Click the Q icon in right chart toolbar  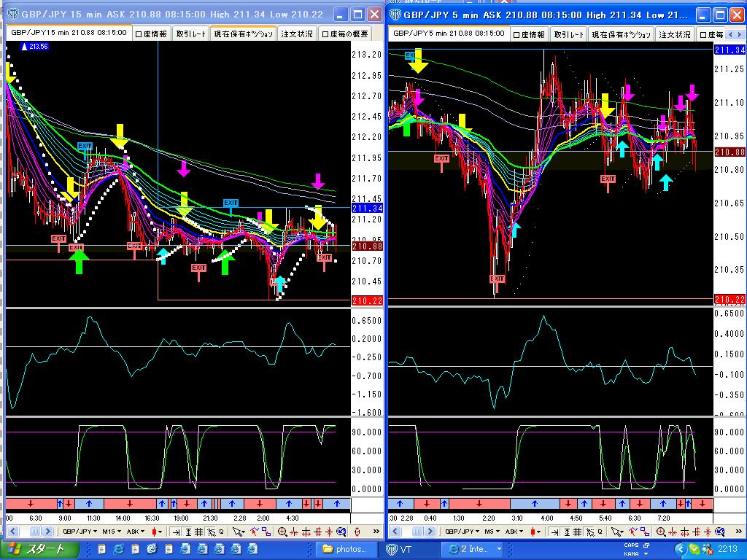tap(600, 532)
